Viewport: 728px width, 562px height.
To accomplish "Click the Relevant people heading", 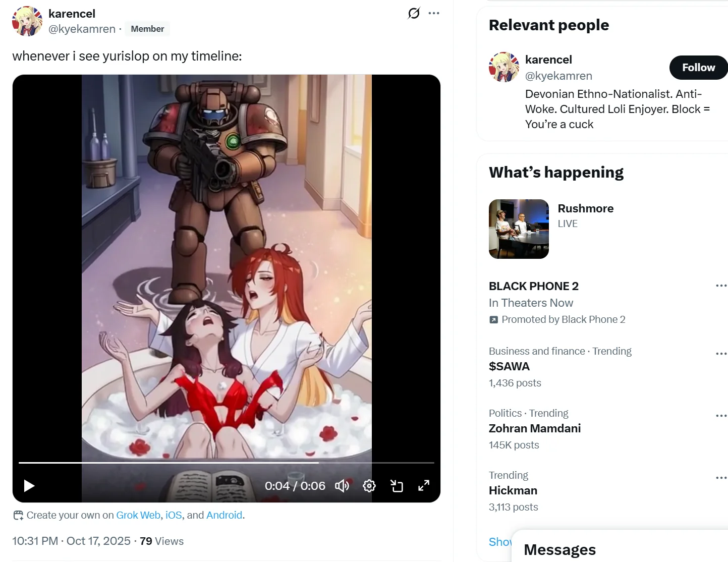I will pos(549,25).
